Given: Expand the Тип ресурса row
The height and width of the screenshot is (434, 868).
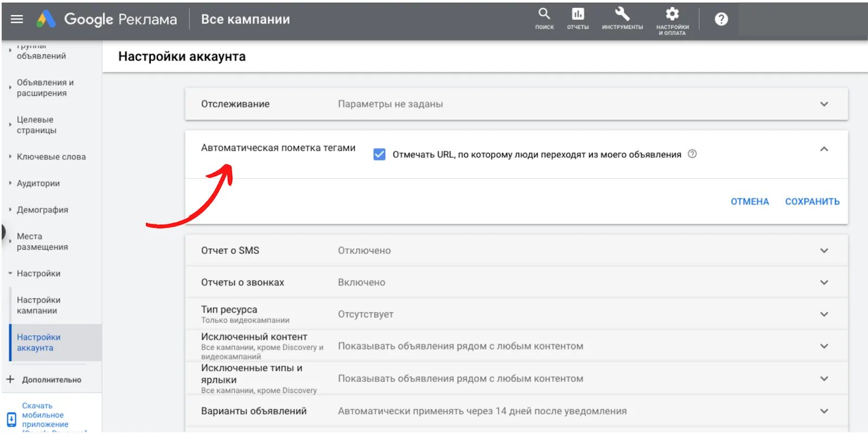Looking at the screenshot, I should 516,314.
